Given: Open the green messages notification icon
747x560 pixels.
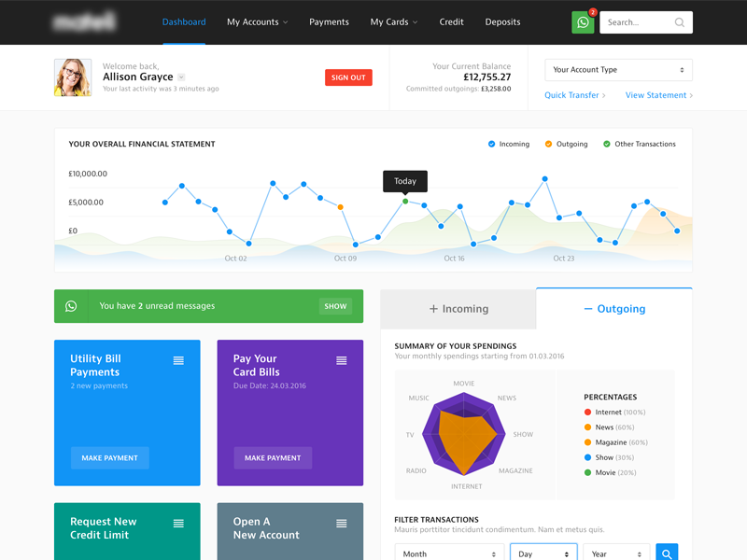Looking at the screenshot, I should click(583, 22).
